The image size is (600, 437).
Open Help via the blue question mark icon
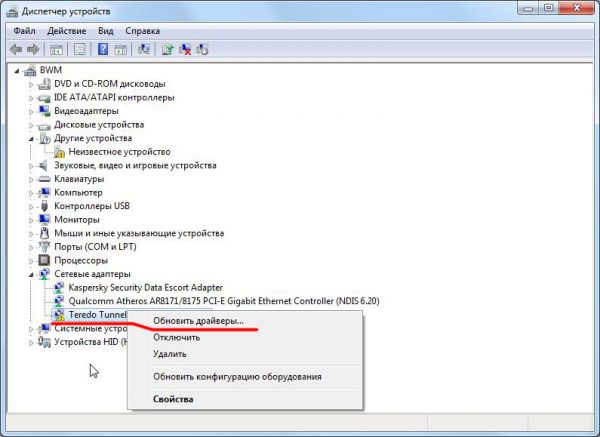pyautogui.click(x=103, y=49)
